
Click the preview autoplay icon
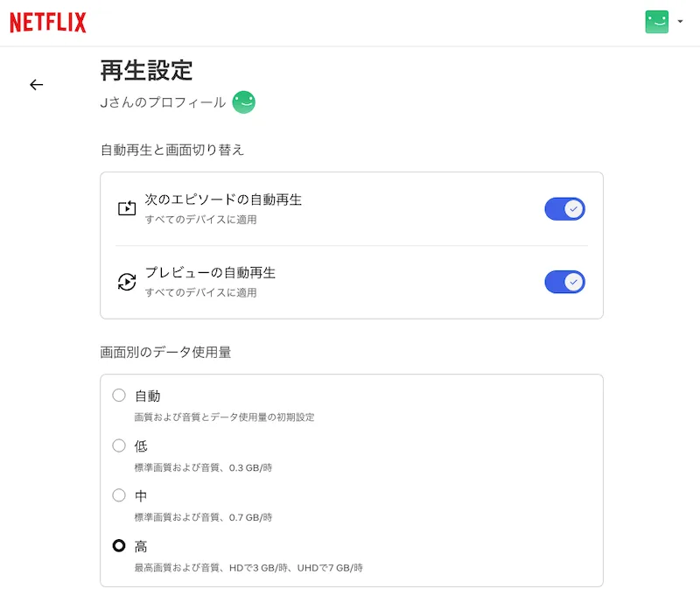point(127,282)
